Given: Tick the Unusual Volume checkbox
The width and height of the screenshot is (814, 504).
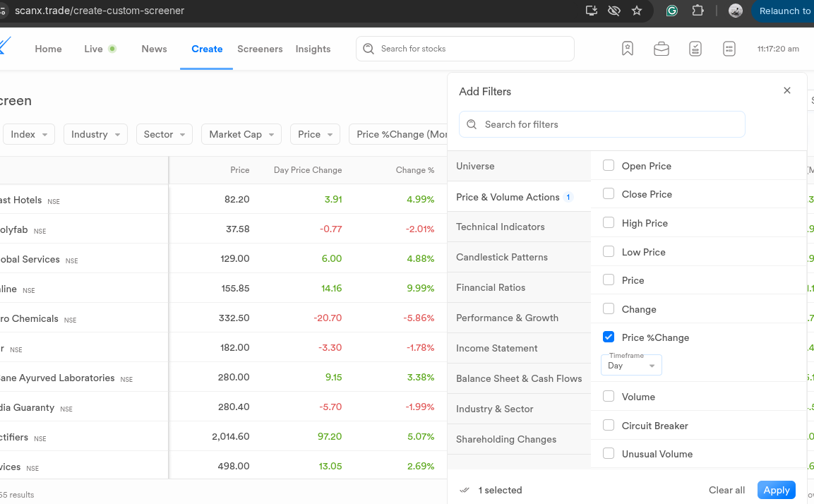Looking at the screenshot, I should tap(609, 454).
